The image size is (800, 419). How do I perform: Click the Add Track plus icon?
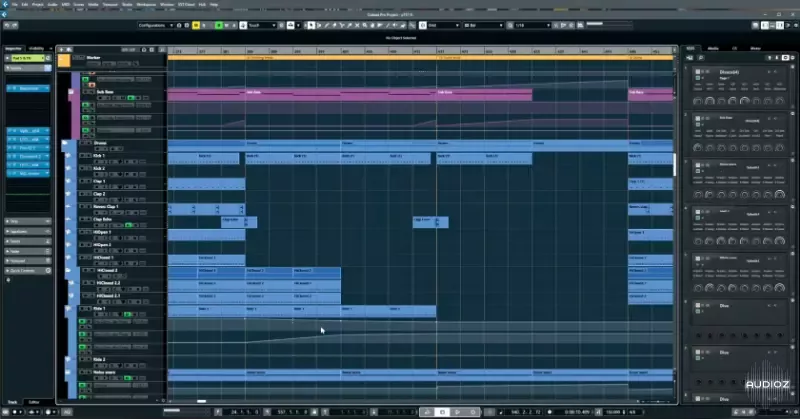click(61, 50)
